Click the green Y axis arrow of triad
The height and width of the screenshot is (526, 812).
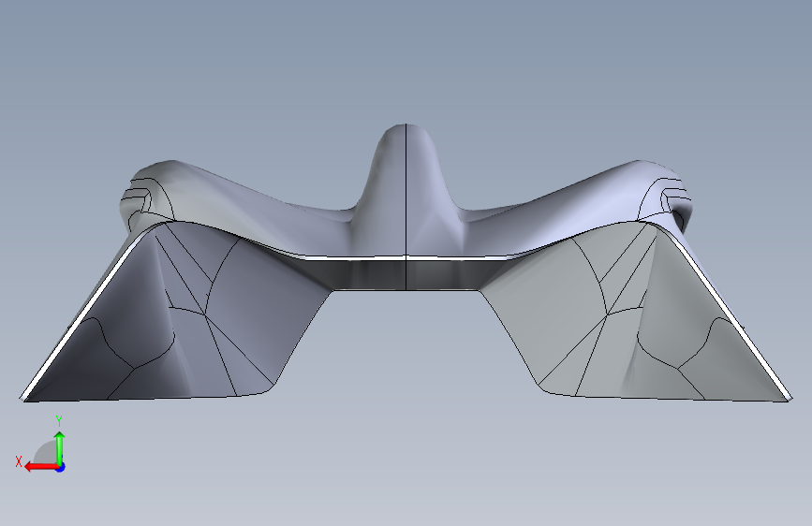point(60,448)
